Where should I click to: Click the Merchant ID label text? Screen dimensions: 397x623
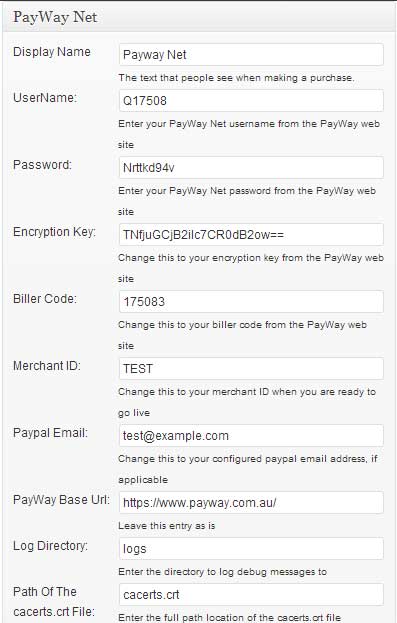coord(47,366)
